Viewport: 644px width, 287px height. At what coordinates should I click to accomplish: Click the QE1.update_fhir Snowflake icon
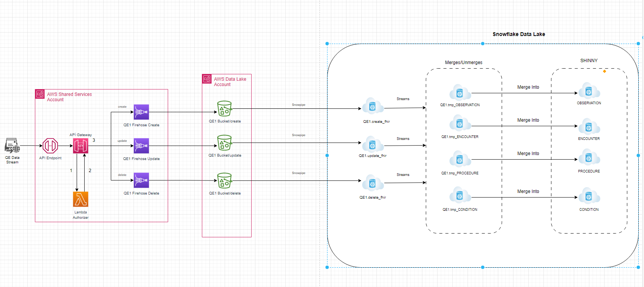373,144
